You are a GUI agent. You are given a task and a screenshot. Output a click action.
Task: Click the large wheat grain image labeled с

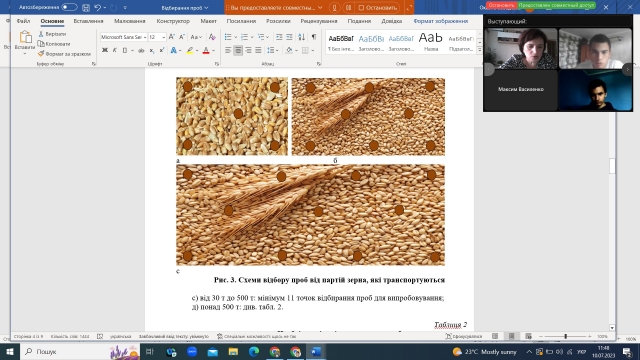pos(310,215)
